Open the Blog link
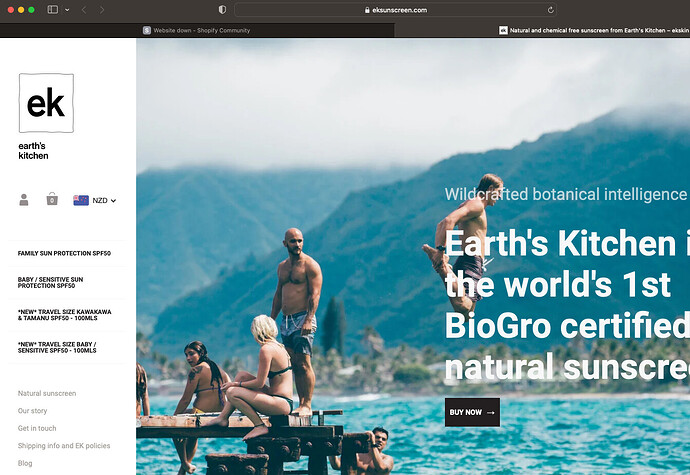690x475 pixels. coord(25,463)
